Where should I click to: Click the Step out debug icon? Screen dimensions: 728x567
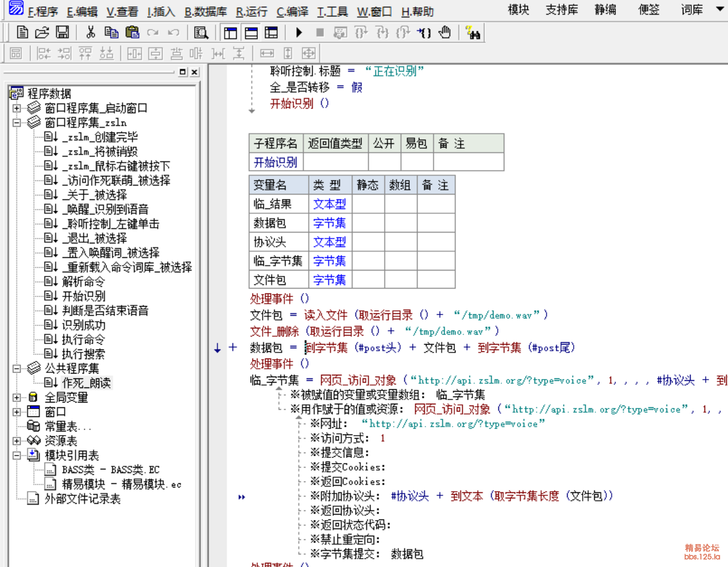pos(403,33)
